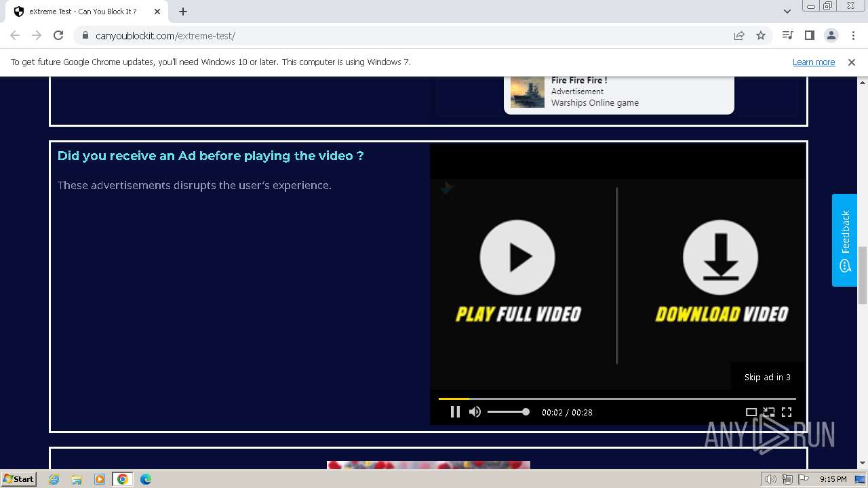Seek on the video progress bar
The height and width of the screenshot is (488, 868).
[617, 399]
